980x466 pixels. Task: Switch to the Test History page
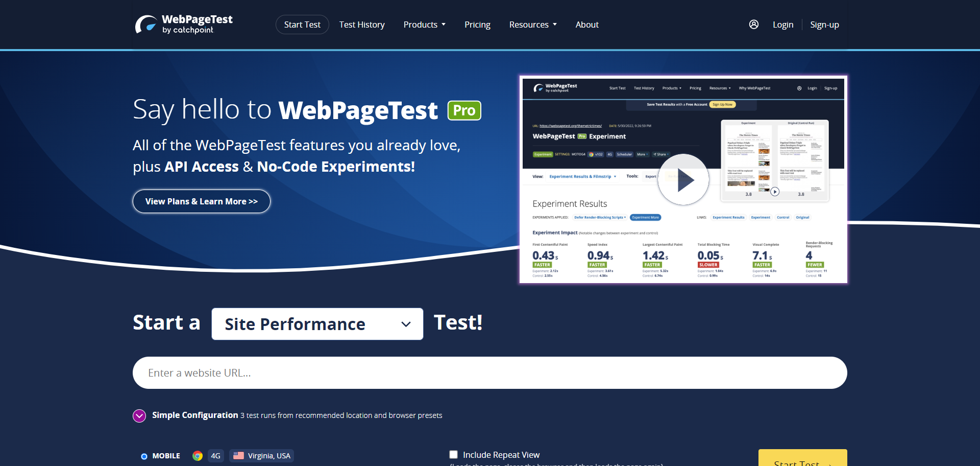pos(362,24)
